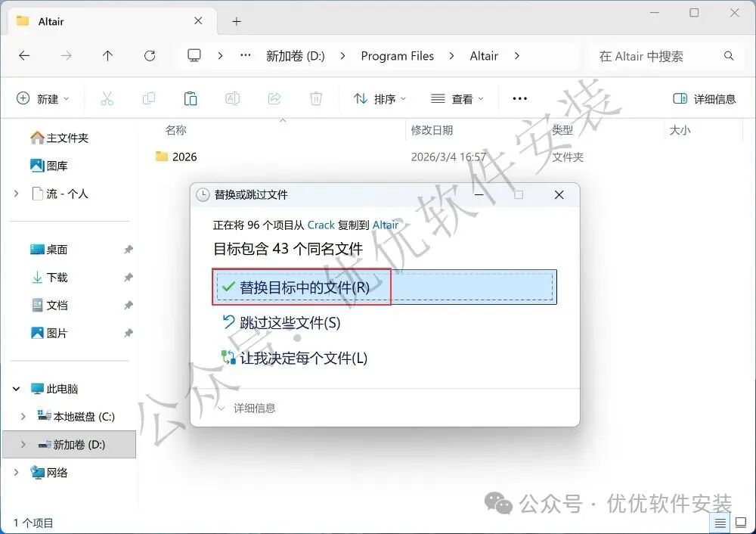The width and height of the screenshot is (756, 534).
Task: Open 桌面 in quick access
Action: pos(48,250)
